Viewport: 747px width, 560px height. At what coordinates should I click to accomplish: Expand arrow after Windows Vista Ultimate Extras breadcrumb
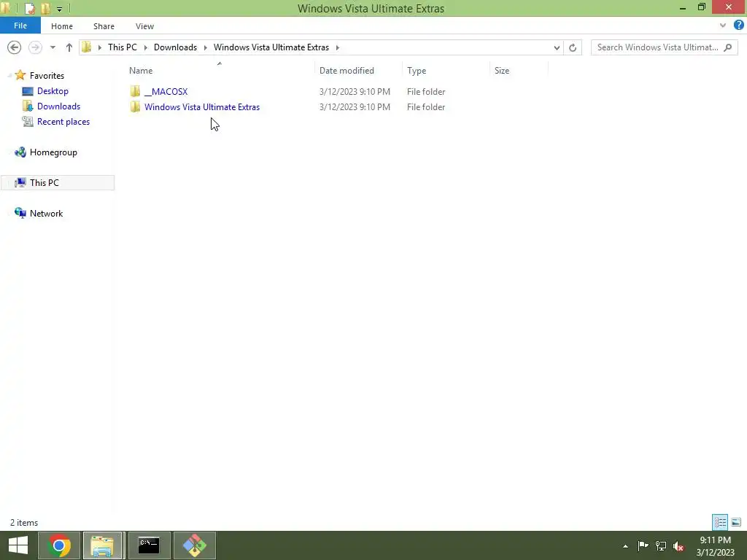(x=337, y=47)
